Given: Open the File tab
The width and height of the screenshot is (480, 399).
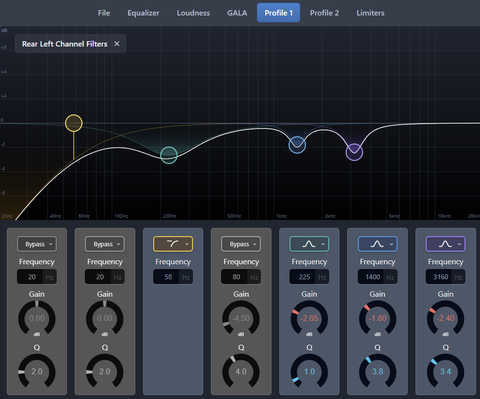Looking at the screenshot, I should (104, 13).
